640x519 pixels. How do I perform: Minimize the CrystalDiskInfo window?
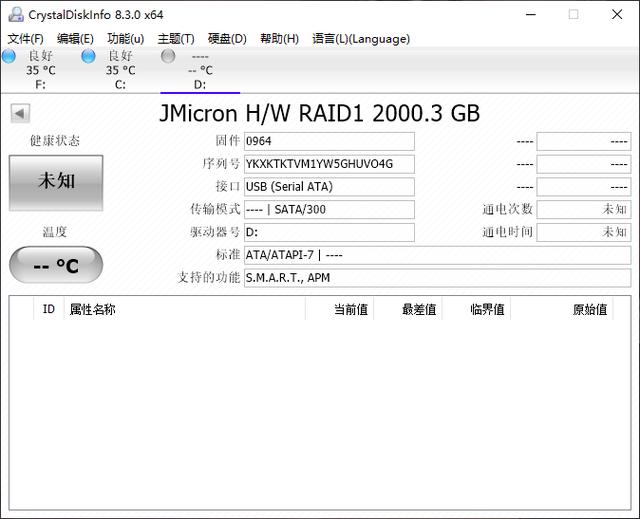point(531,15)
